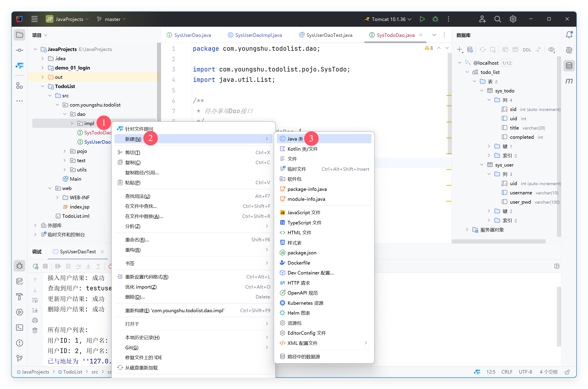Open data source properties icon
588x389 pixels.
pos(470,50)
